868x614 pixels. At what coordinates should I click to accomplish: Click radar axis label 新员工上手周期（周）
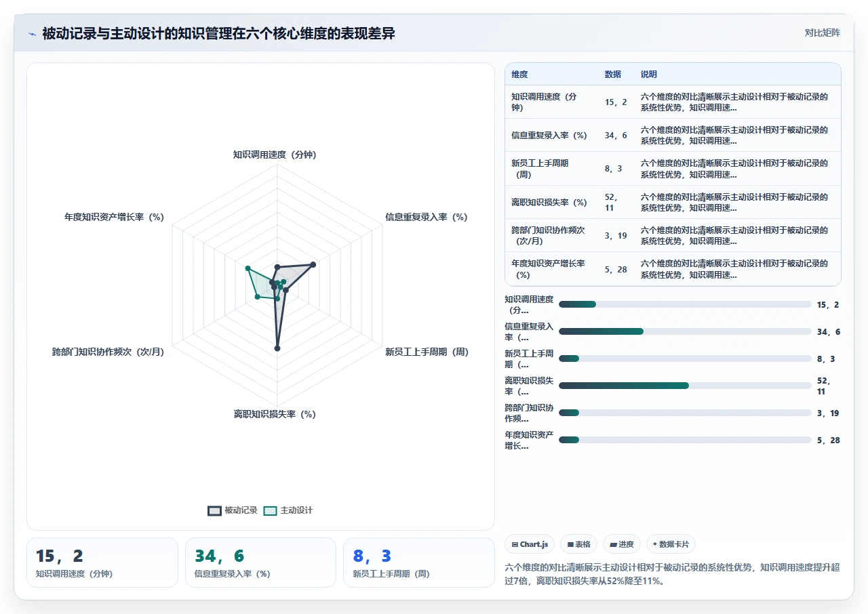click(427, 352)
